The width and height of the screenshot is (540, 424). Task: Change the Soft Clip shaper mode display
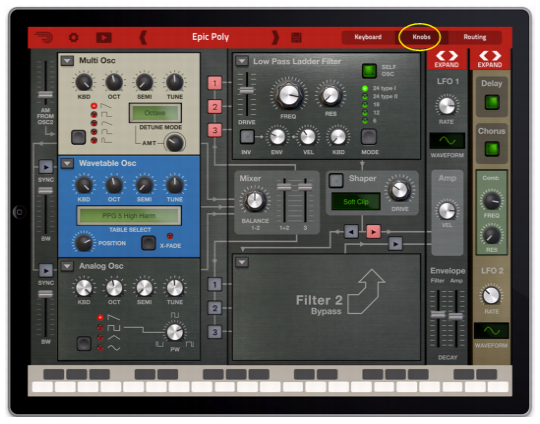(356, 201)
